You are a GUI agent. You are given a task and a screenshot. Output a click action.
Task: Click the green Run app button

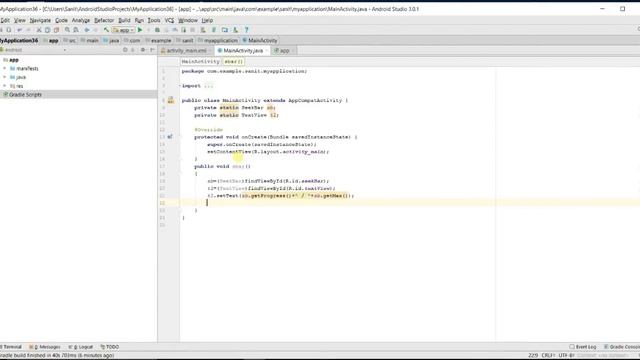coord(140,30)
